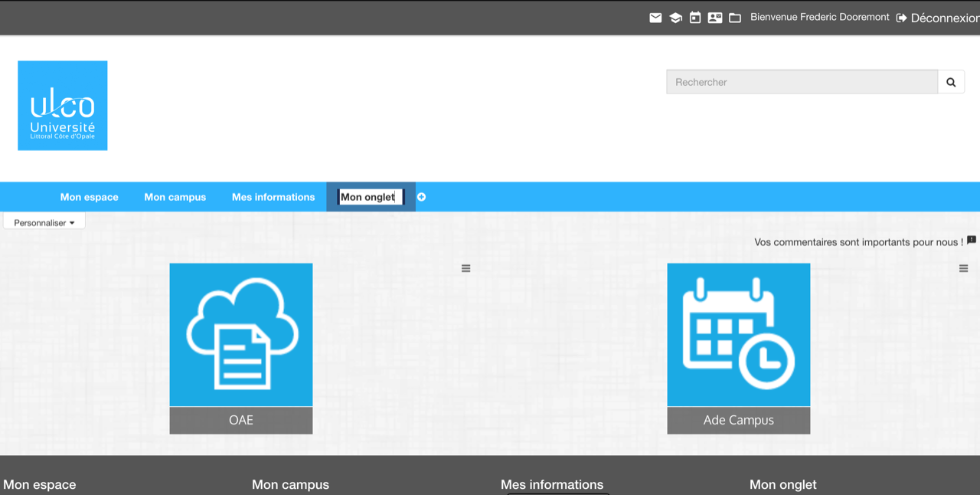Go to the Mes informations tab
980x495 pixels.
pyautogui.click(x=273, y=197)
